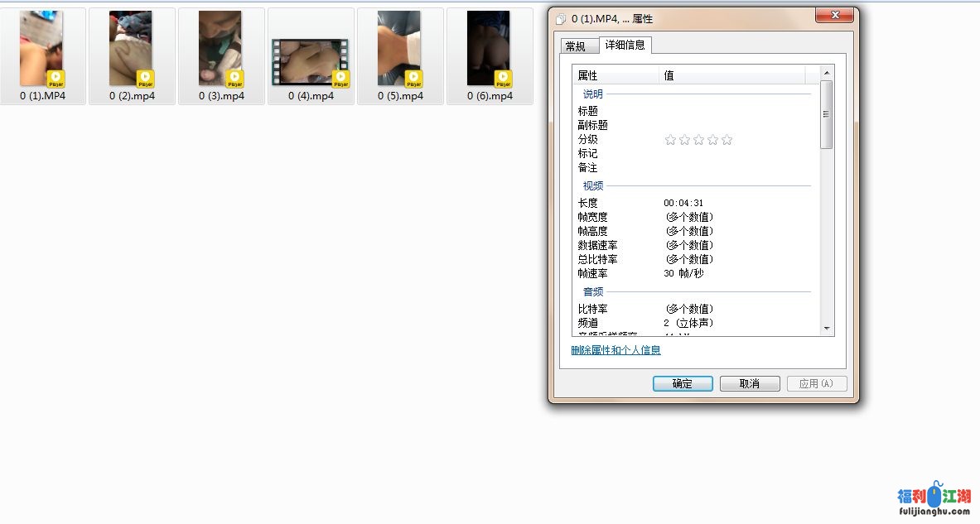Set rating to first star
The image size is (980, 524).
tap(670, 140)
